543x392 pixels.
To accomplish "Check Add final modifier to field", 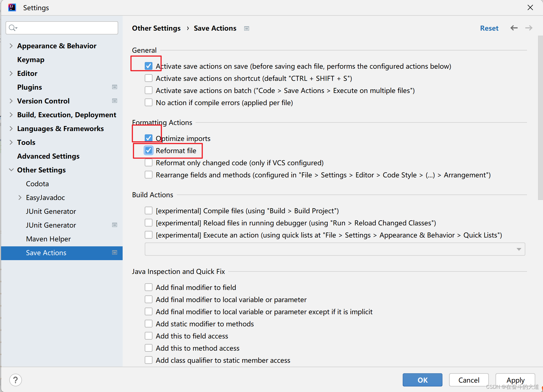I will pos(149,287).
